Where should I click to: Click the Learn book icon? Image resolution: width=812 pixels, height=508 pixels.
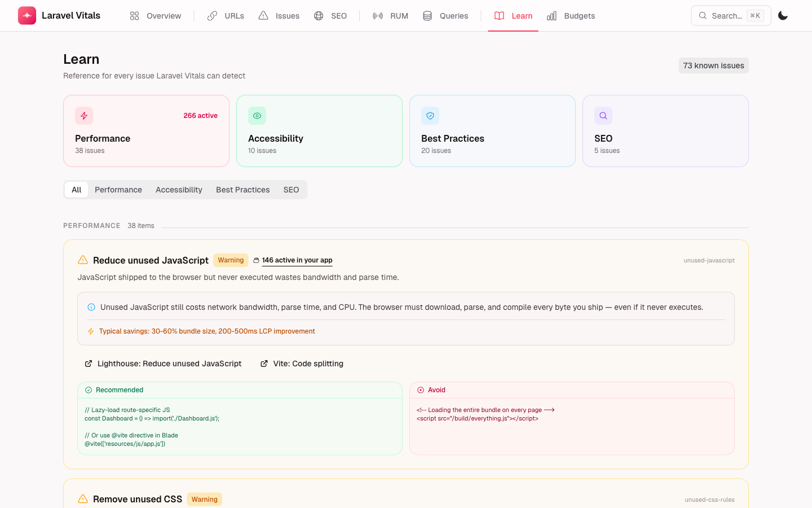[499, 16]
